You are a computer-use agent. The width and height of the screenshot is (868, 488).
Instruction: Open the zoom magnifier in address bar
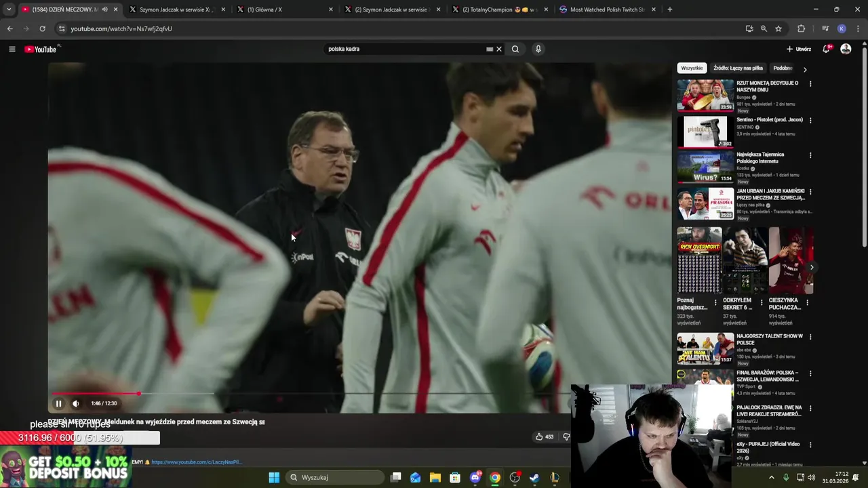tap(764, 28)
